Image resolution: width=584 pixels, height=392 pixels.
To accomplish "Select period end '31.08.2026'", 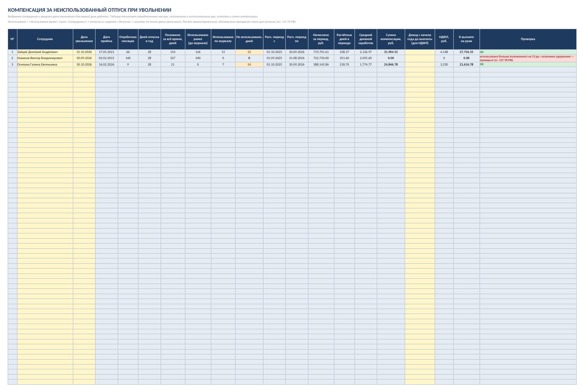I will tap(297, 58).
